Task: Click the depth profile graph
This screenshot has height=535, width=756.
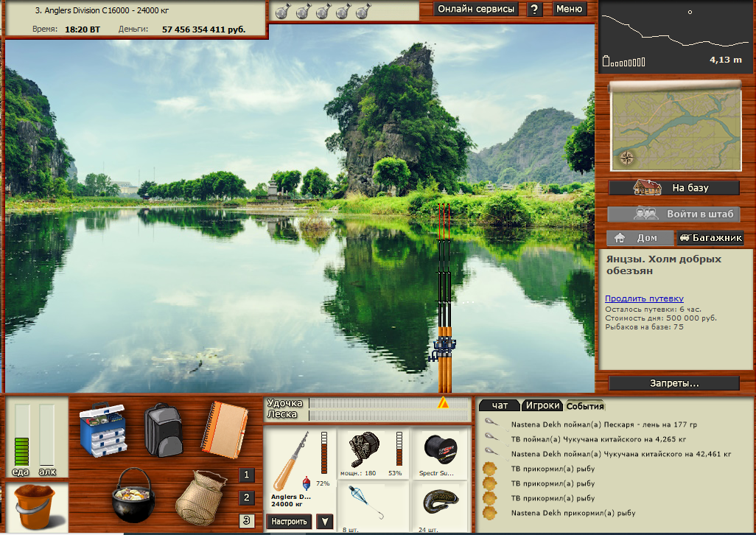Action: [675, 30]
